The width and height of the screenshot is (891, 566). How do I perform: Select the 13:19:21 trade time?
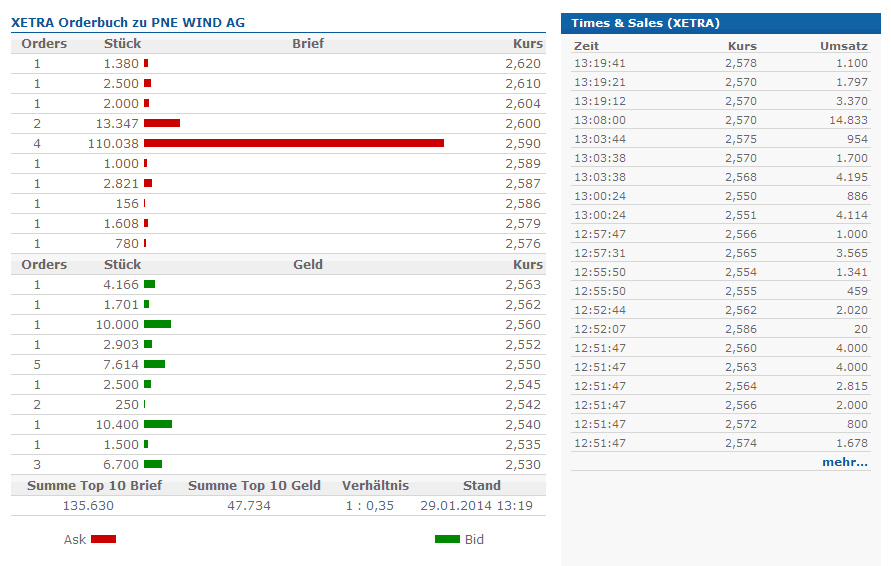(599, 82)
